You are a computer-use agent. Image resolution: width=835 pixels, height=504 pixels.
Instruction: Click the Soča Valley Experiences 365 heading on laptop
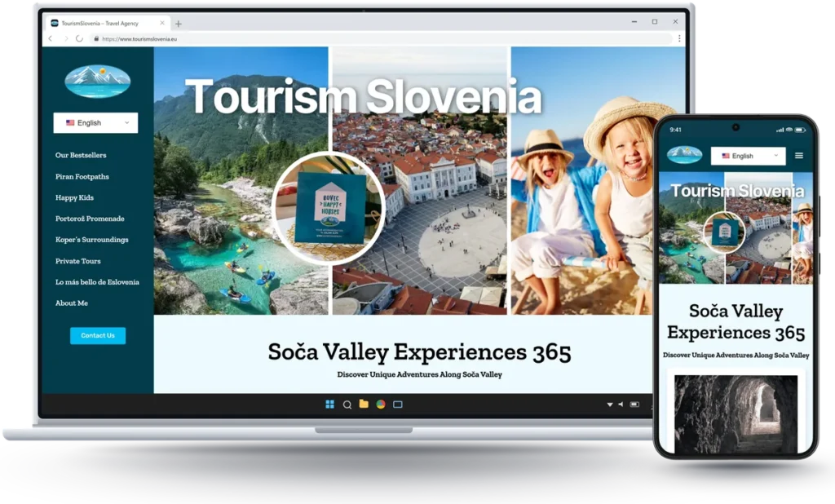tap(420, 352)
